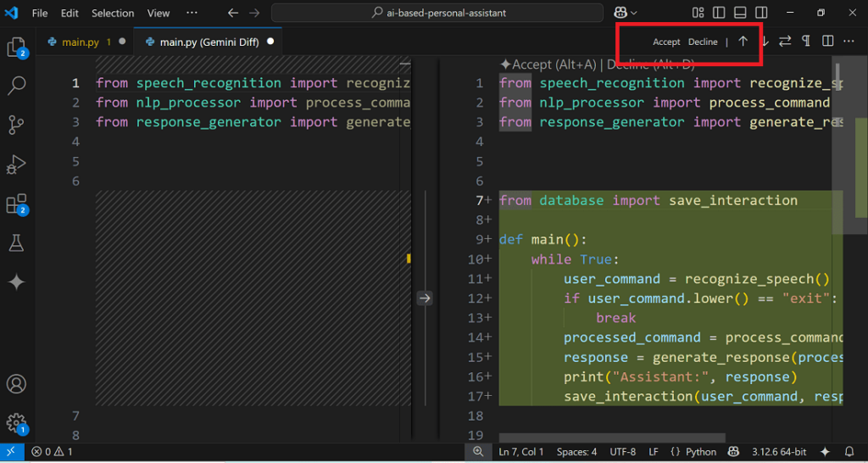Open the Manage gear settings menu
Screen dimensions: 868x463
pyautogui.click(x=16, y=423)
